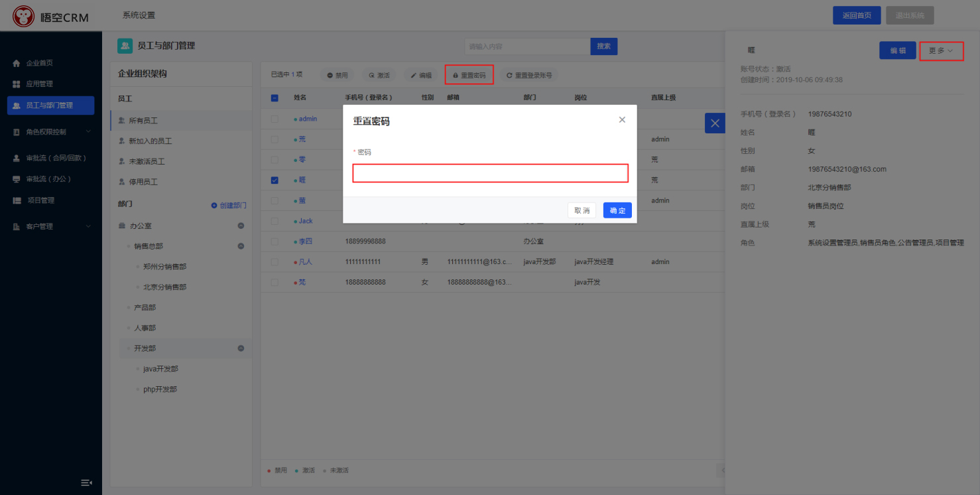
Task: Click the lock 重置密码 toolbar button
Action: click(469, 75)
